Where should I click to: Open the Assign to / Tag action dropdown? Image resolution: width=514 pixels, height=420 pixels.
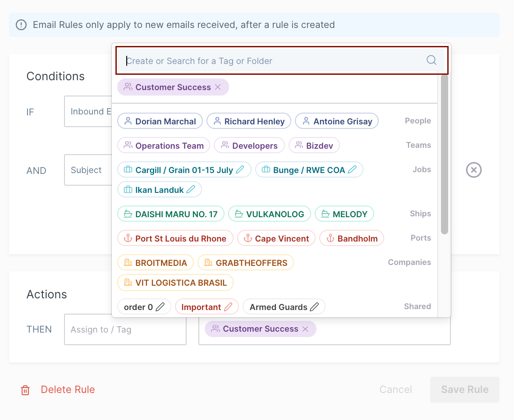[x=125, y=329]
